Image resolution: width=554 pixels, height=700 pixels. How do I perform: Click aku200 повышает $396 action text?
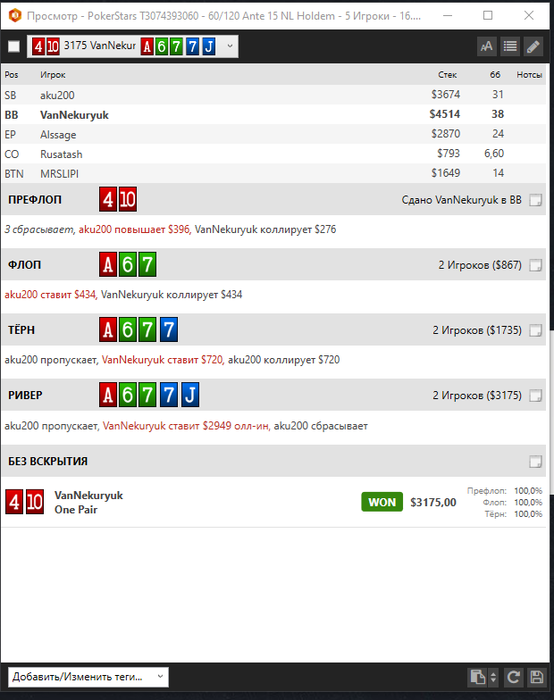pos(134,229)
